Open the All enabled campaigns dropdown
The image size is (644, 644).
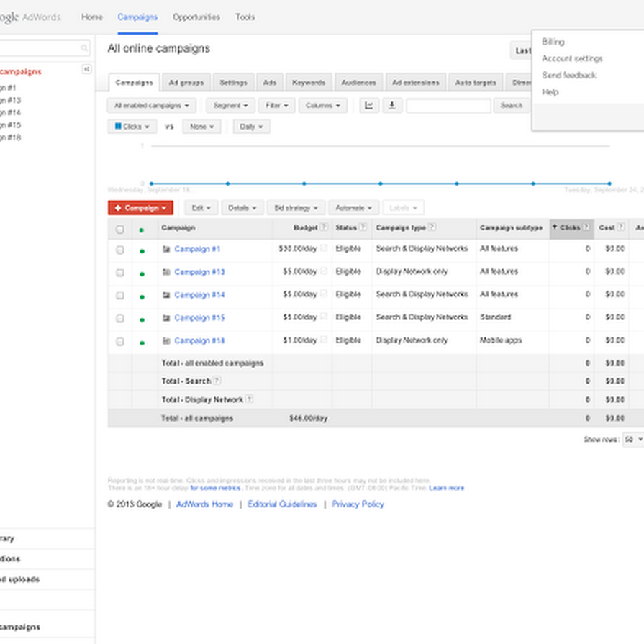pyautogui.click(x=152, y=106)
